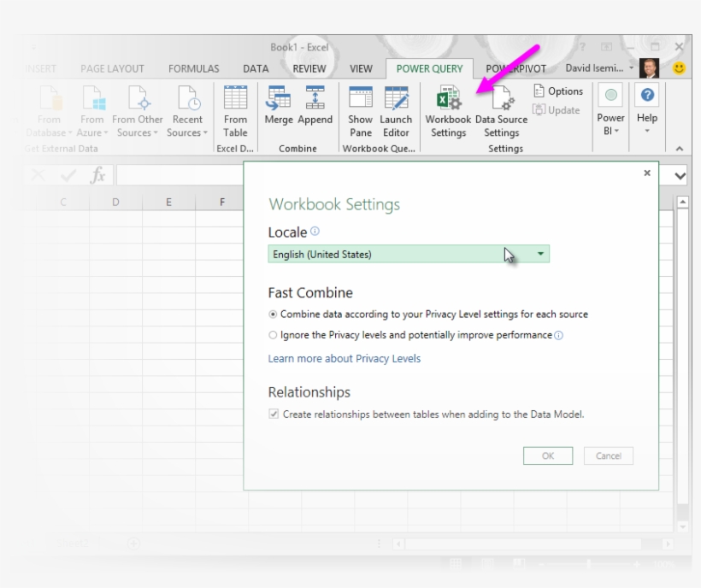The image size is (701, 588).
Task: Switch to REVIEW tab
Action: coord(309,69)
